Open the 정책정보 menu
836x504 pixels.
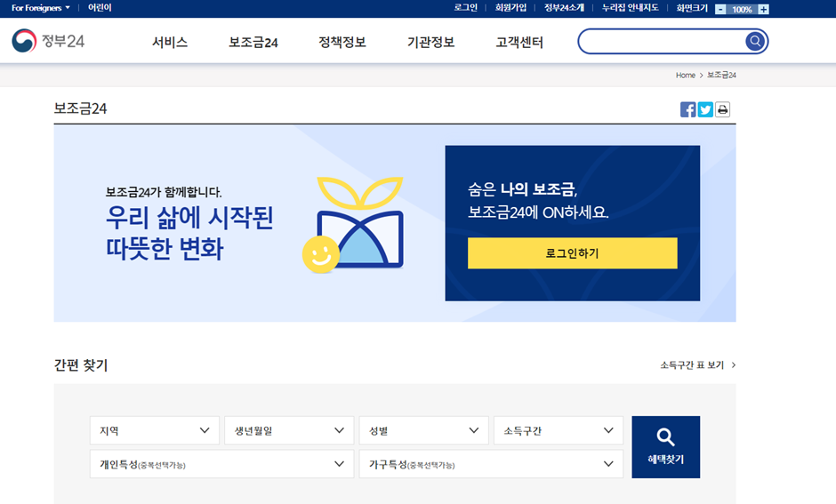[x=342, y=42]
